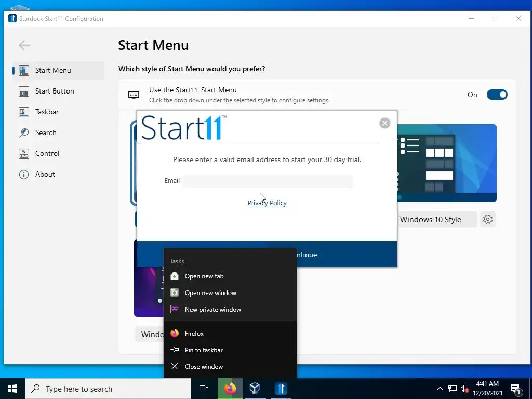Open the Control settings page
This screenshot has width=532, height=399.
click(x=58, y=153)
